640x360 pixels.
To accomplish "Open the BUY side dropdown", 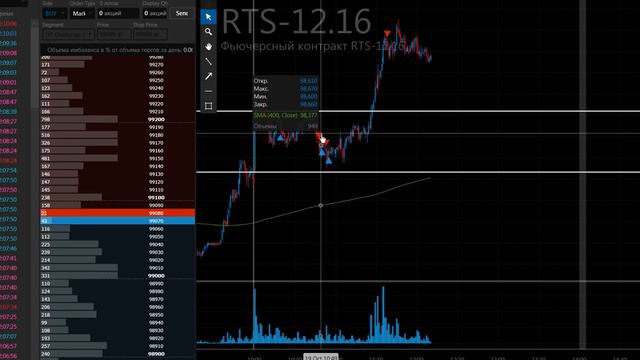I will [54, 13].
